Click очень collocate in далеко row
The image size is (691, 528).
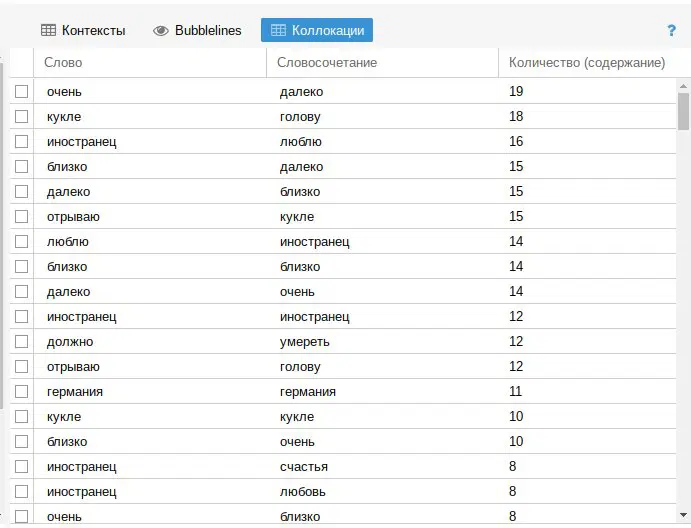pyautogui.click(x=297, y=292)
